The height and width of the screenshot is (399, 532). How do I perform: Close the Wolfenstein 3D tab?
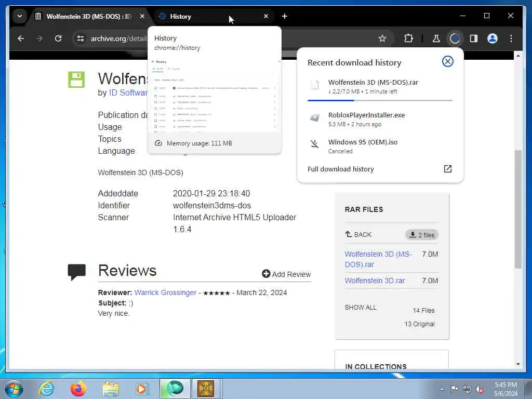142,16
